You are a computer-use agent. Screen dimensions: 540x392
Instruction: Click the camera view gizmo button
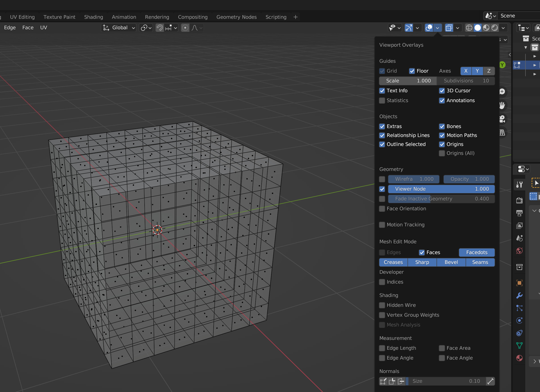(x=502, y=119)
